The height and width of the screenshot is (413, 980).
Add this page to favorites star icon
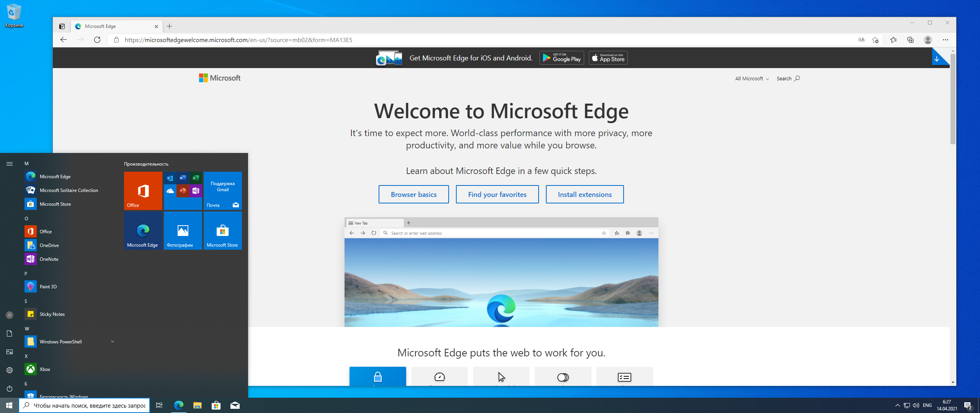[x=875, y=40]
